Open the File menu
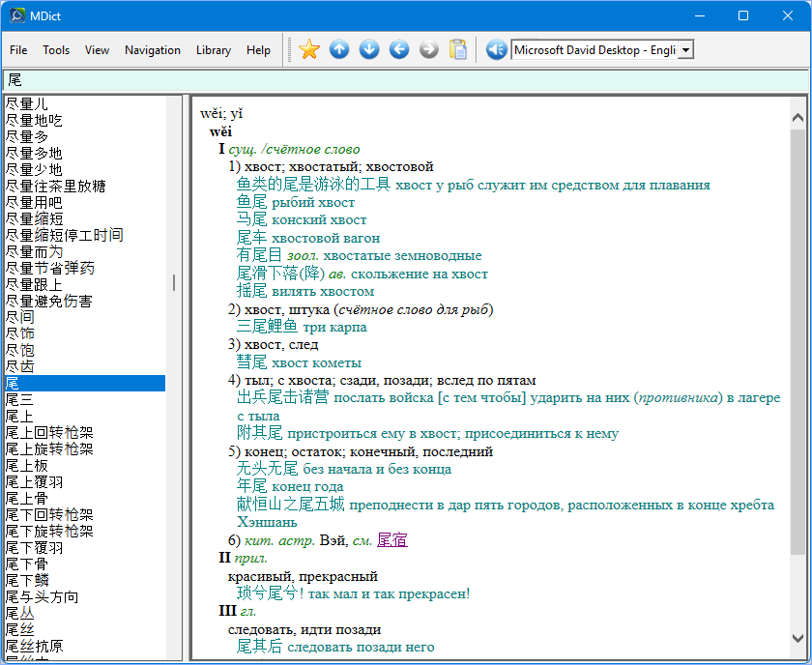This screenshot has width=812, height=665. click(18, 50)
